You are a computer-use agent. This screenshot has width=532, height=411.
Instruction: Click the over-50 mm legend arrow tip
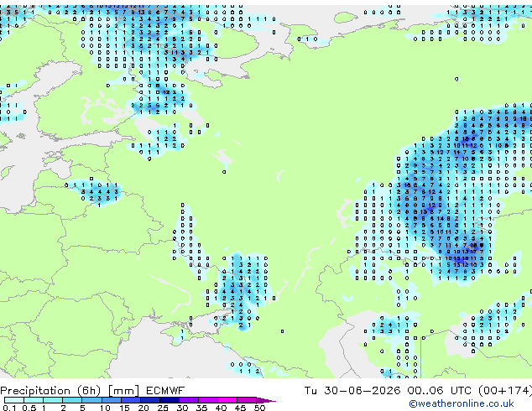click(x=266, y=401)
